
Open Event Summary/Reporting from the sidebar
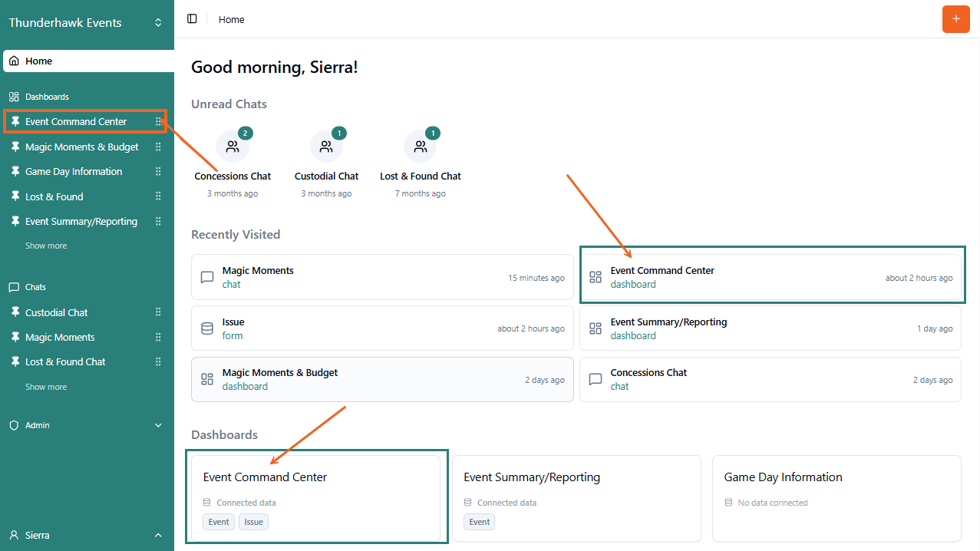(x=81, y=222)
